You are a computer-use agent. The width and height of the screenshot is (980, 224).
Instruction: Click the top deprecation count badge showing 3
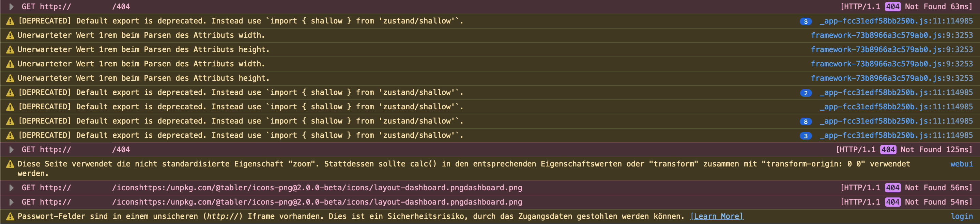click(806, 21)
